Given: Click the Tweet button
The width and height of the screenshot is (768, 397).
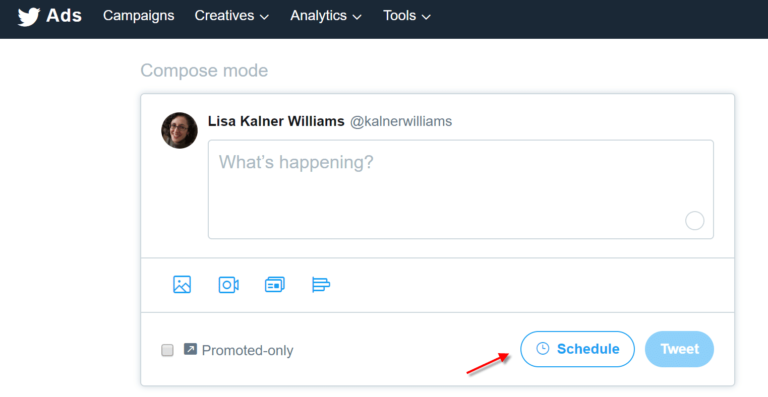Looking at the screenshot, I should pyautogui.click(x=679, y=349).
